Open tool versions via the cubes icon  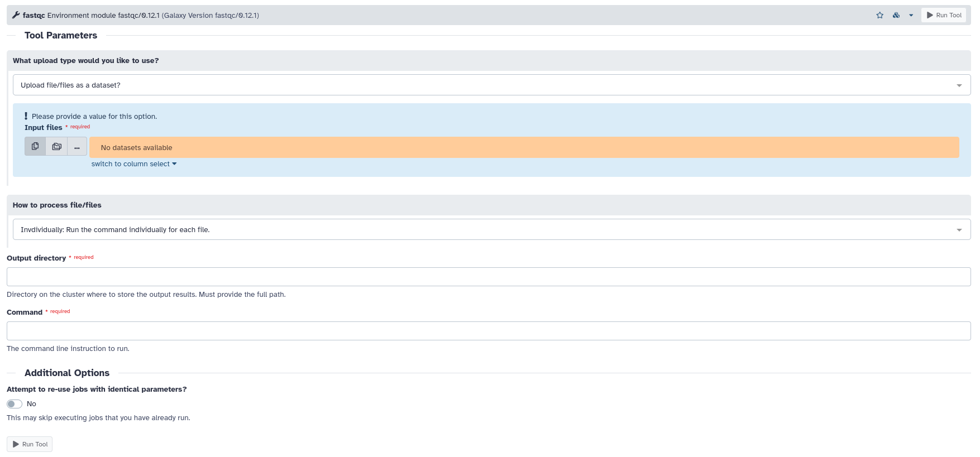coord(896,15)
